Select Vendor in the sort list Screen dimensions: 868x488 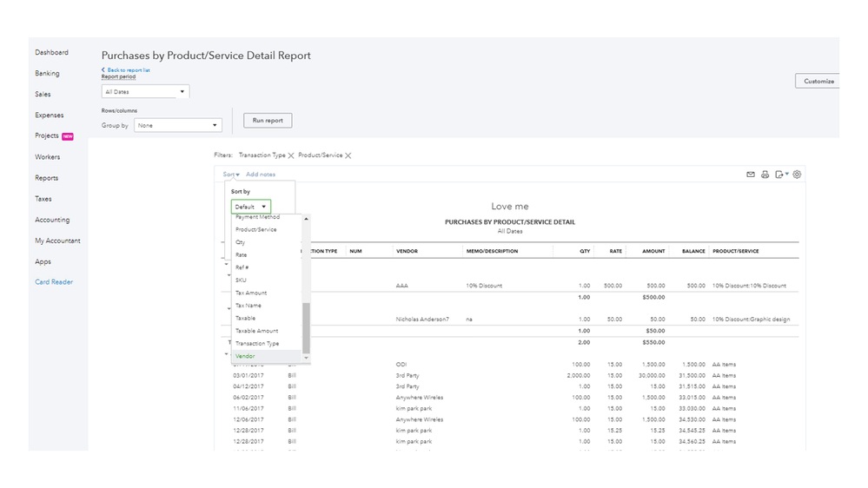point(245,356)
